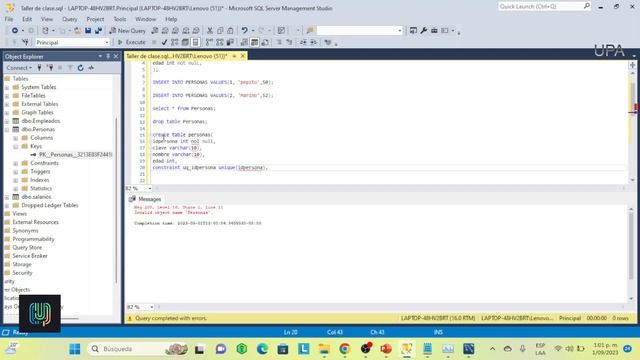Open Activity Monitor icon in Object Explorer
The width and height of the screenshot is (640, 360).
(91, 68)
